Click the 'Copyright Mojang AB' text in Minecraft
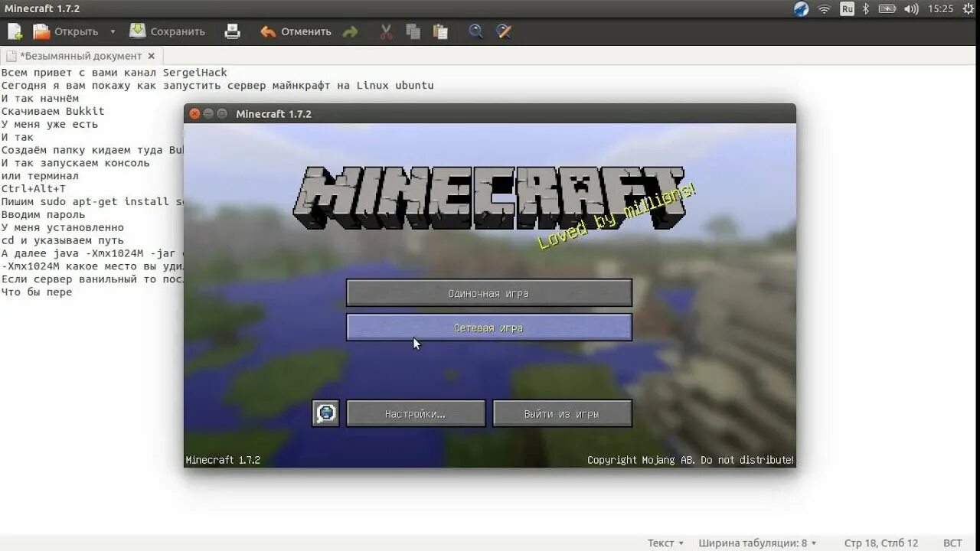Image resolution: width=980 pixels, height=551 pixels. click(x=691, y=460)
